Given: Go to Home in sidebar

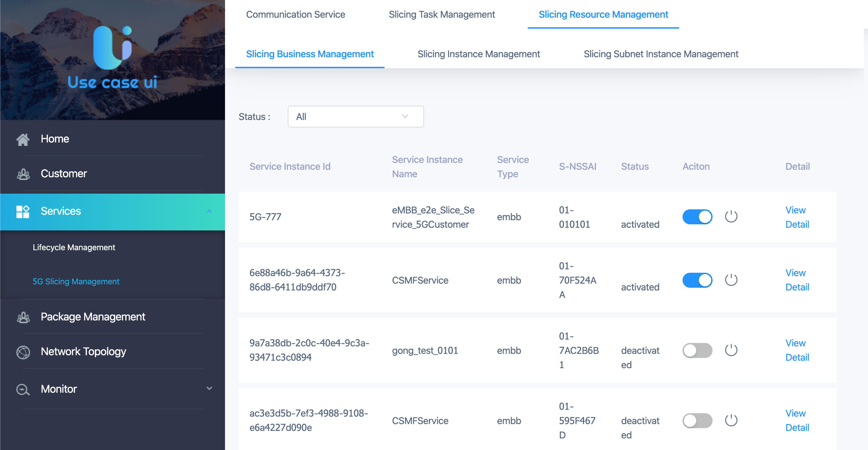Looking at the screenshot, I should (55, 139).
